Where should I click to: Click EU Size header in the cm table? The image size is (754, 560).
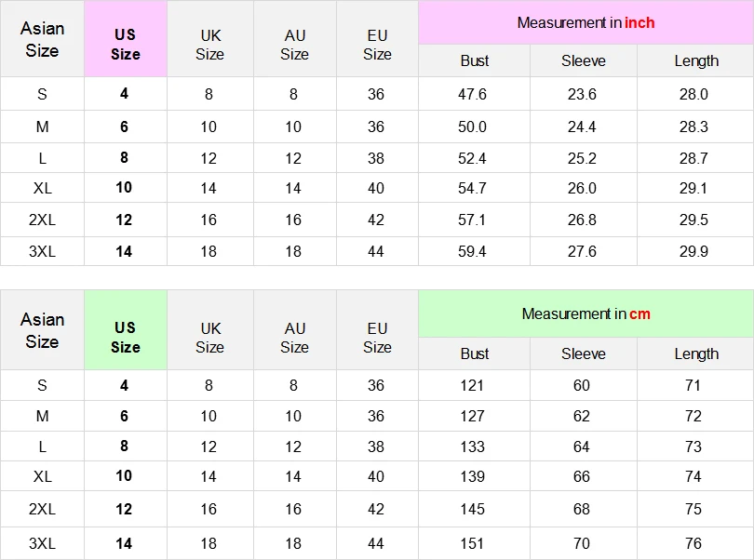(377, 337)
